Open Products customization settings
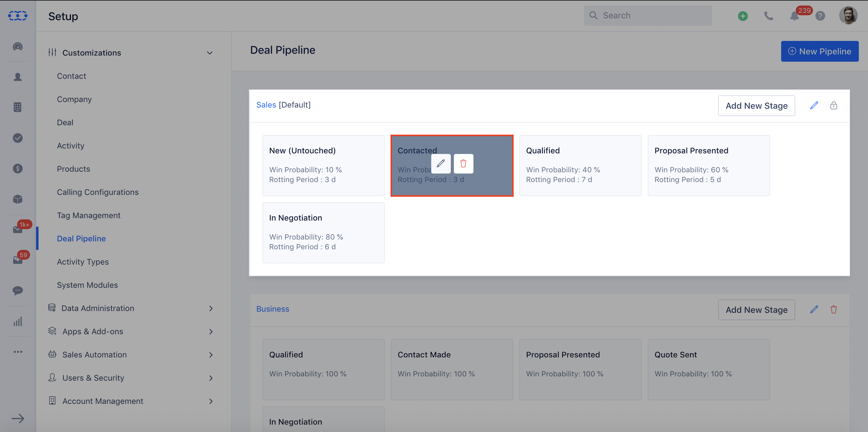 (74, 169)
